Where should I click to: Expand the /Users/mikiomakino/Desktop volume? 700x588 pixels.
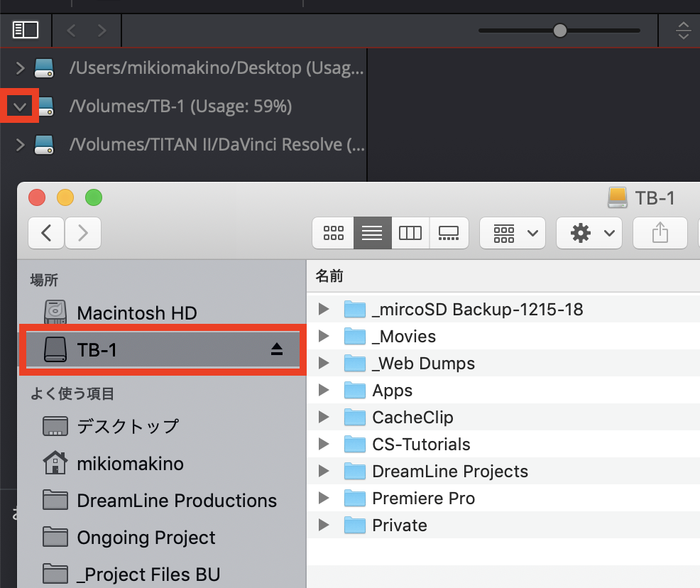coord(20,68)
